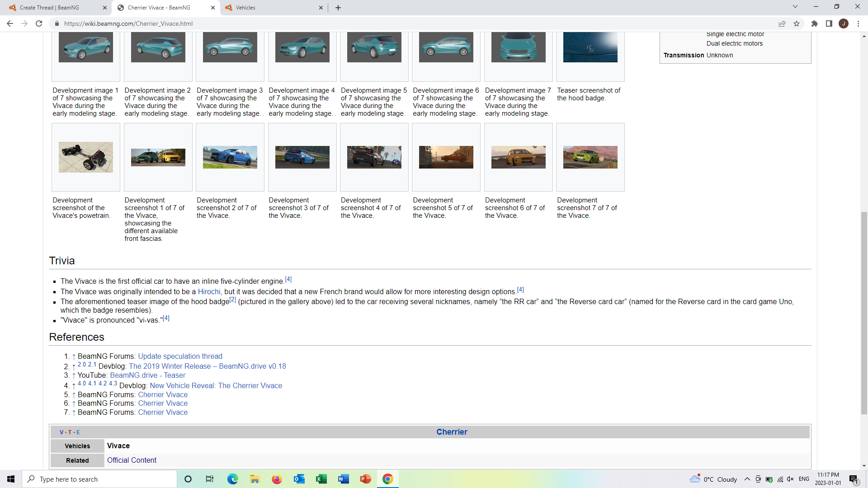Click footnote [2] after hood badge

[x=233, y=300]
